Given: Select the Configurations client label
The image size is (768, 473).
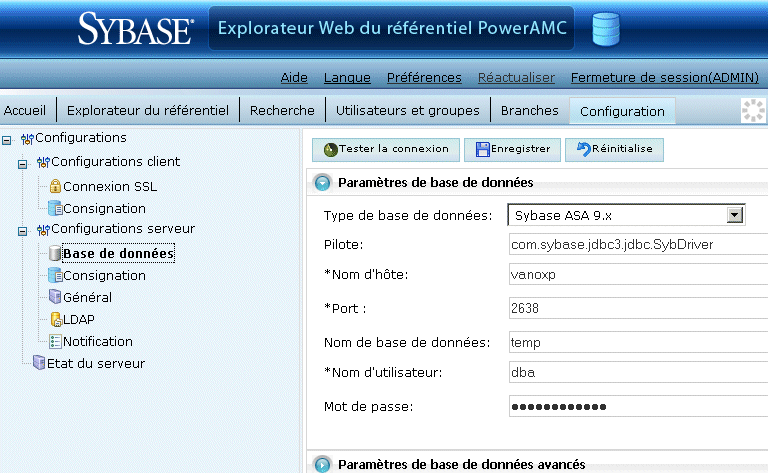Looking at the screenshot, I should pyautogui.click(x=116, y=162).
